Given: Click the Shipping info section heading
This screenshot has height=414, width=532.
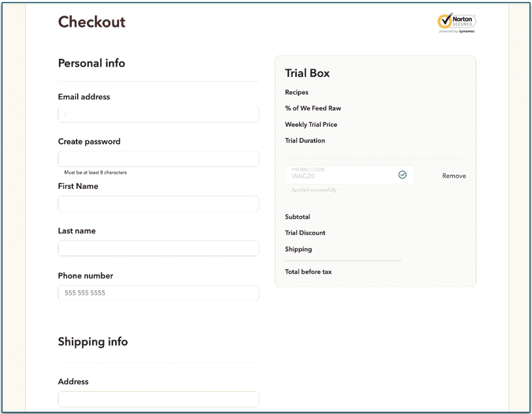Looking at the screenshot, I should coord(92,342).
